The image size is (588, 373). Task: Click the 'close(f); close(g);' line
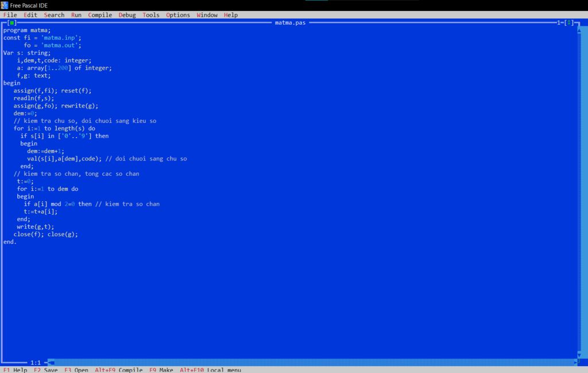46,234
